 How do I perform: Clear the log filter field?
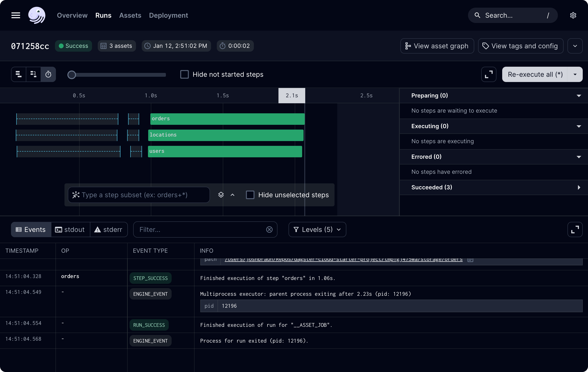click(269, 230)
